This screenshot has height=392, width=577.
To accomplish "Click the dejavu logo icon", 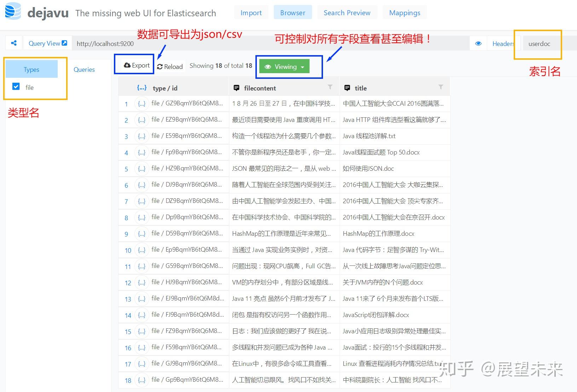I will click(x=12, y=12).
